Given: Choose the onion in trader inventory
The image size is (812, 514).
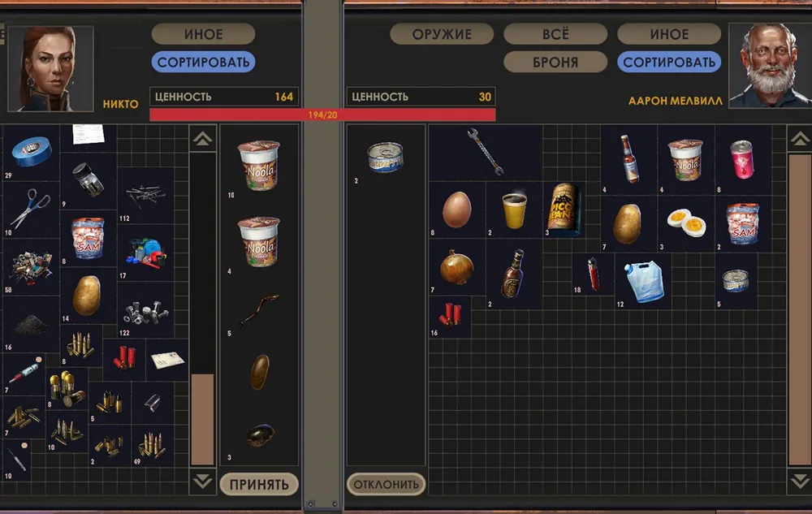Looking at the screenshot, I should click(x=456, y=266).
